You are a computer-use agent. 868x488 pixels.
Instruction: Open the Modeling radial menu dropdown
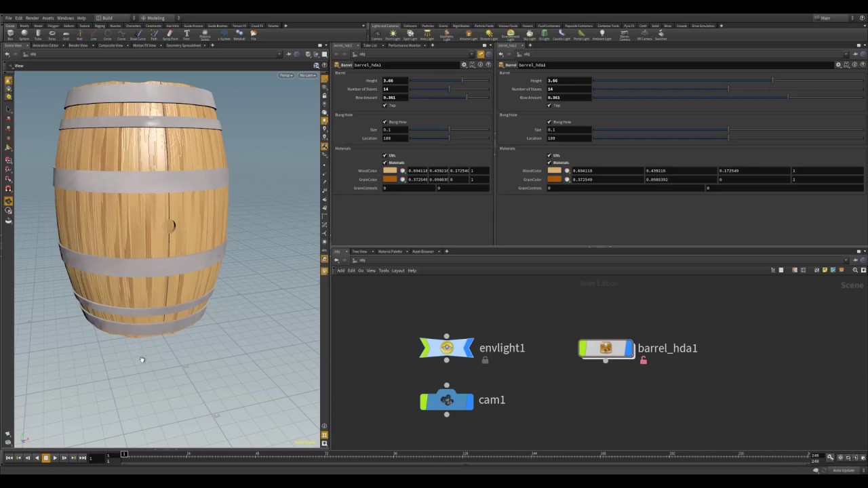[159, 18]
